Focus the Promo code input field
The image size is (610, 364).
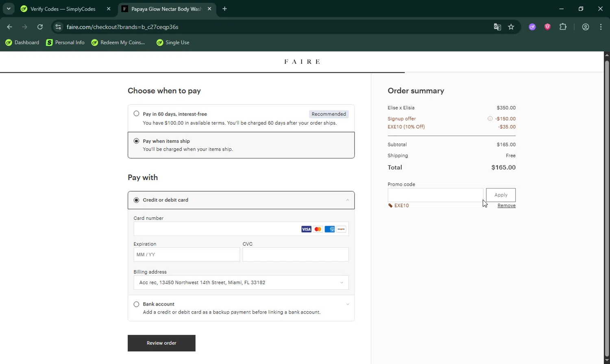(435, 195)
